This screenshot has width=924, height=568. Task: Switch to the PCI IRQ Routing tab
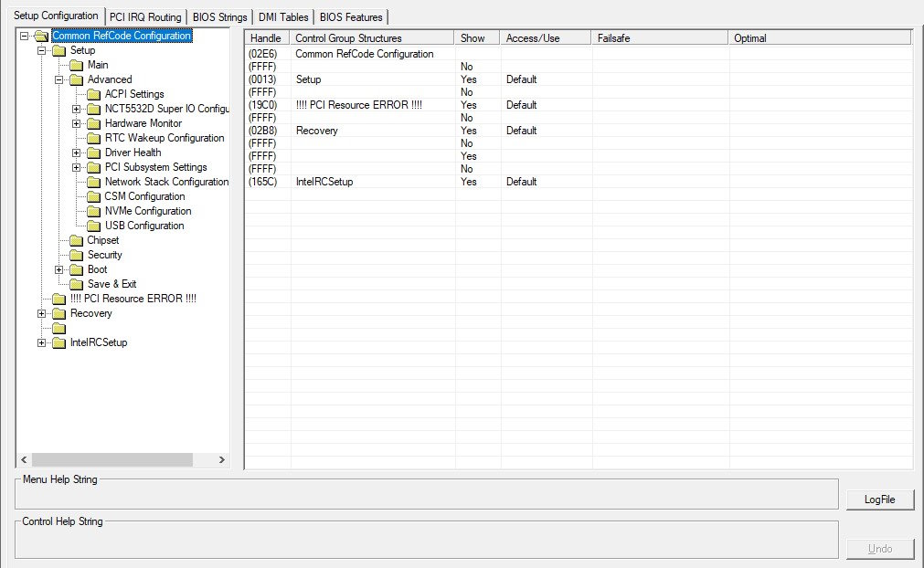(x=145, y=17)
